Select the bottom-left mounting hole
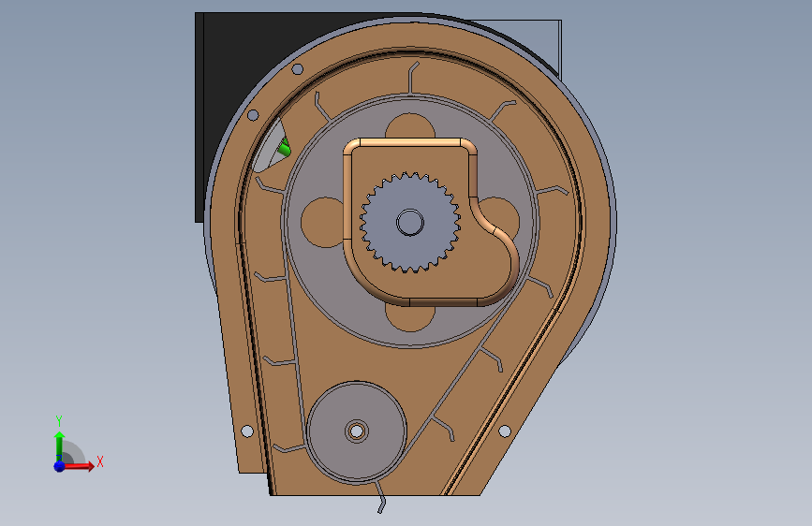This screenshot has width=812, height=526. [x=247, y=431]
